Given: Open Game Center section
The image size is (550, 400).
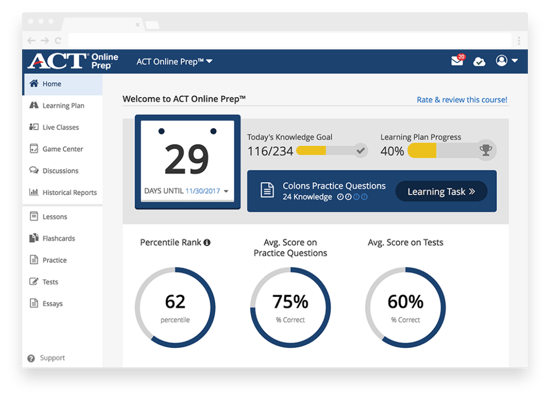Looking at the screenshot, I should (x=63, y=149).
